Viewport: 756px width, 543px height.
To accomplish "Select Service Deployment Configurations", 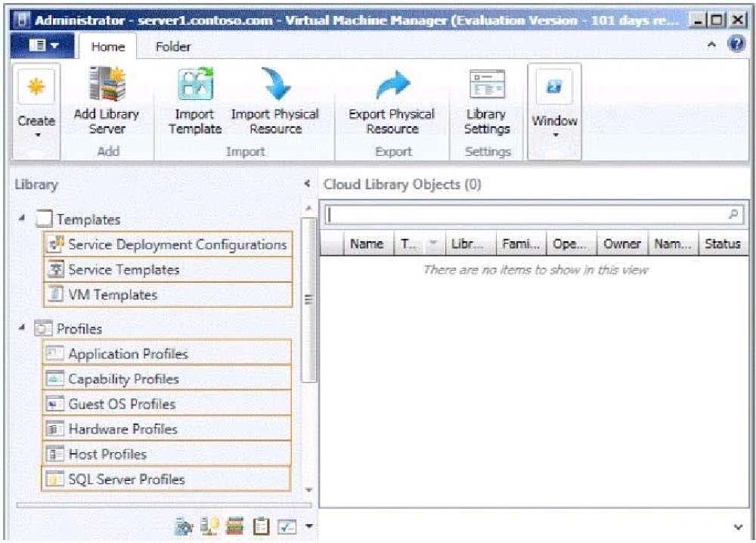I will (x=168, y=244).
